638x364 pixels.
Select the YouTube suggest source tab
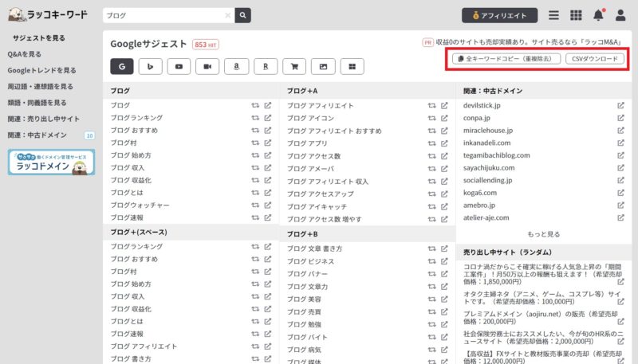pos(179,67)
